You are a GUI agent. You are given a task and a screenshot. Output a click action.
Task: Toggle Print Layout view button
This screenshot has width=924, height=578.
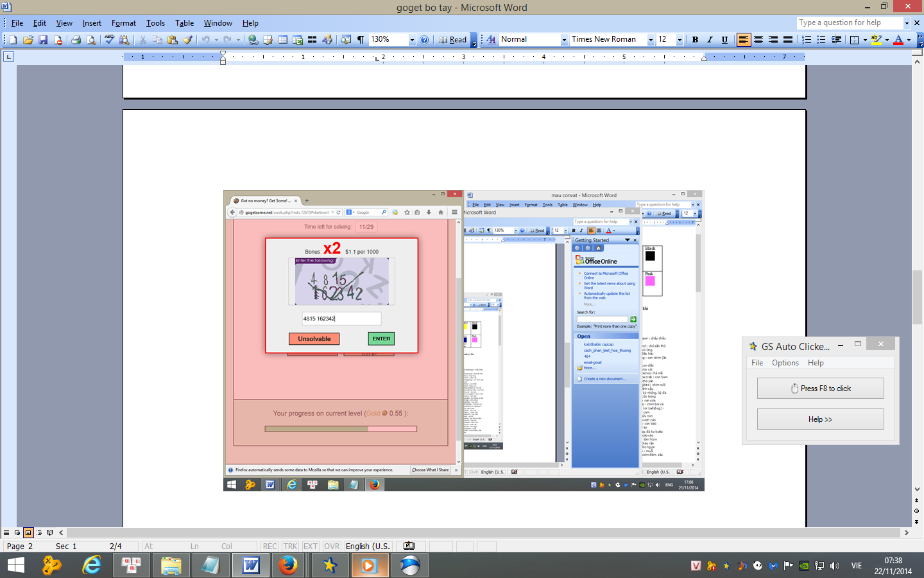tap(28, 532)
